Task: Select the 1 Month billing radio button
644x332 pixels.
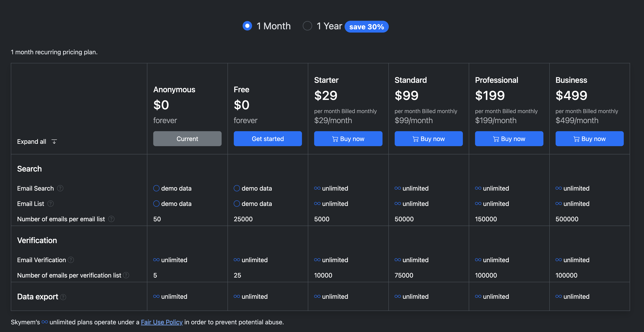Action: coord(247,26)
